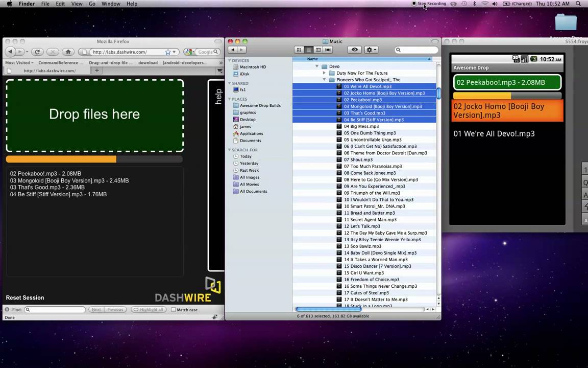This screenshot has height=368, width=588.
Task: Show more bookmarks chevron
Action: tap(220, 63)
